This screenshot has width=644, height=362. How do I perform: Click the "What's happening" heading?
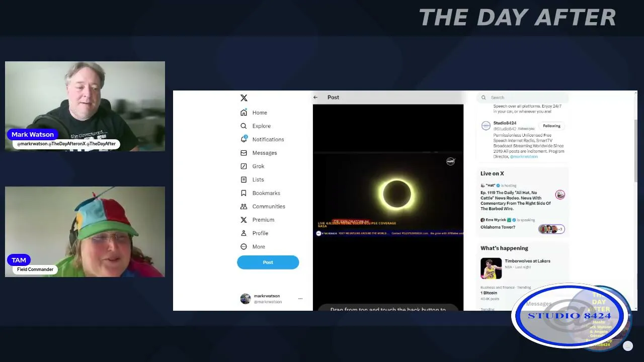tap(504, 248)
